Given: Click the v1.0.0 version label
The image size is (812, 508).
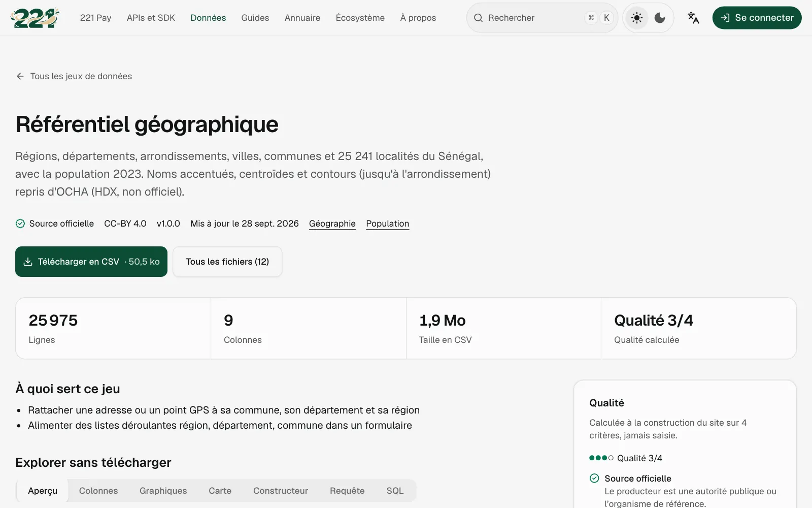Looking at the screenshot, I should pos(168,224).
